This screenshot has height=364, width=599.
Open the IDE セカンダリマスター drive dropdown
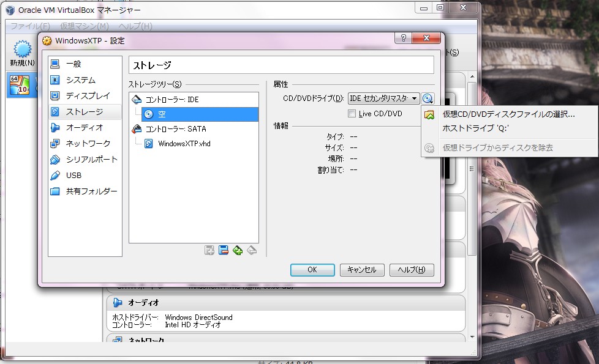[x=383, y=98]
